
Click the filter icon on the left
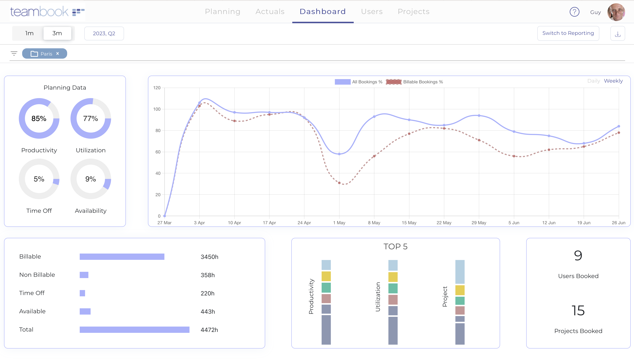(14, 53)
